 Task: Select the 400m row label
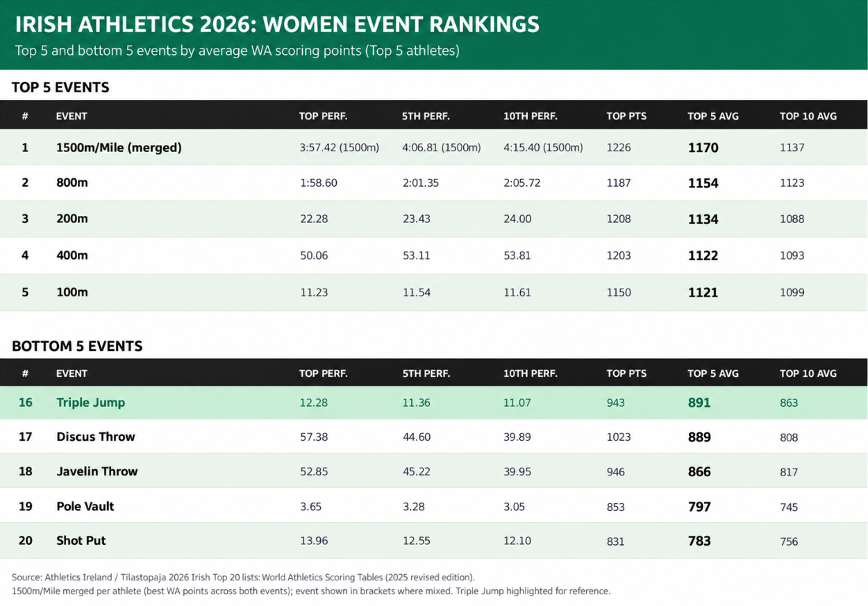point(72,255)
